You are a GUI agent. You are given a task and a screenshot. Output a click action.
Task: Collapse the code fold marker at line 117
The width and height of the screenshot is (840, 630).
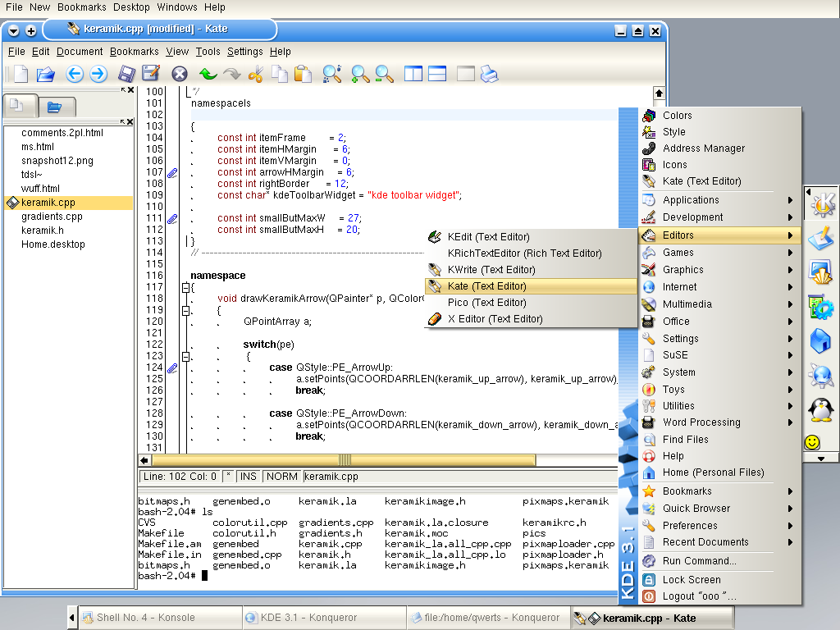point(186,288)
